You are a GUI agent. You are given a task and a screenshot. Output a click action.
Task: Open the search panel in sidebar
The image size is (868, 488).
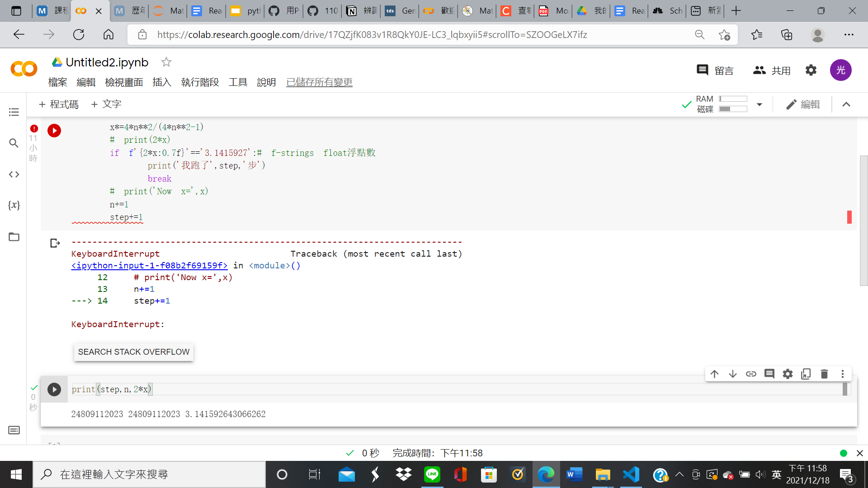click(x=14, y=143)
